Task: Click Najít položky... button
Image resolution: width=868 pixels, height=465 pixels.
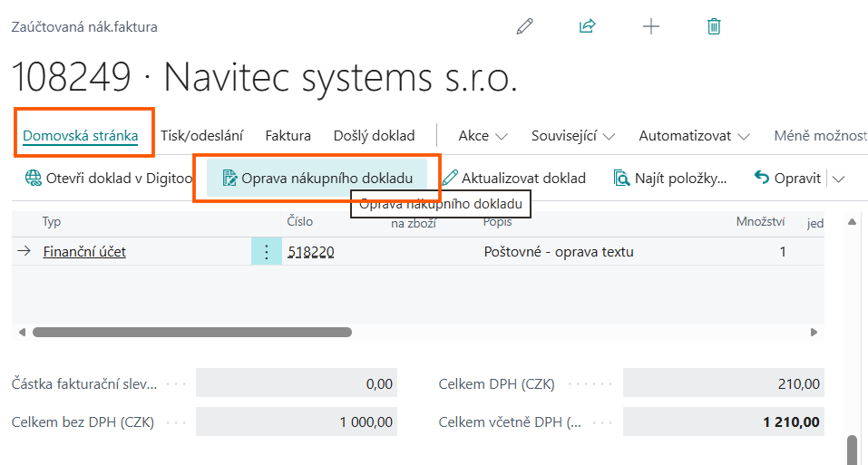Action: [670, 178]
